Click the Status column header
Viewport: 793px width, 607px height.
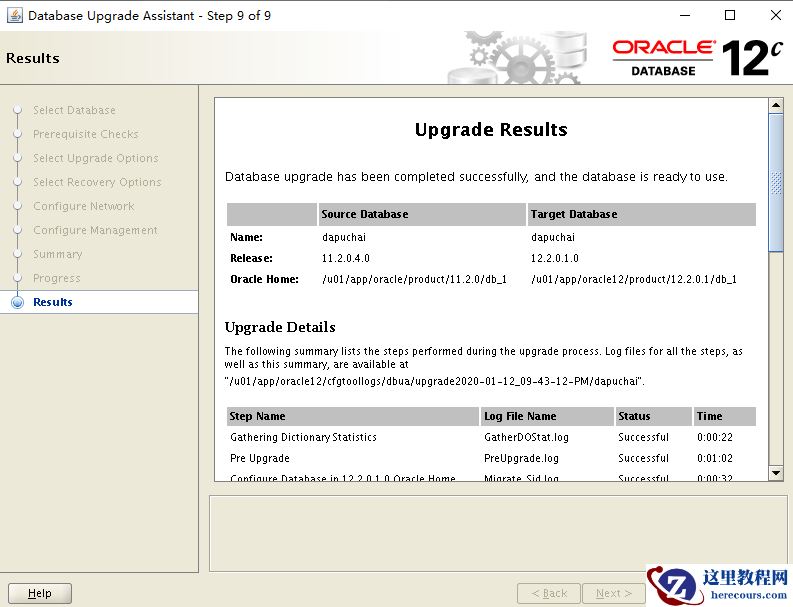(653, 416)
